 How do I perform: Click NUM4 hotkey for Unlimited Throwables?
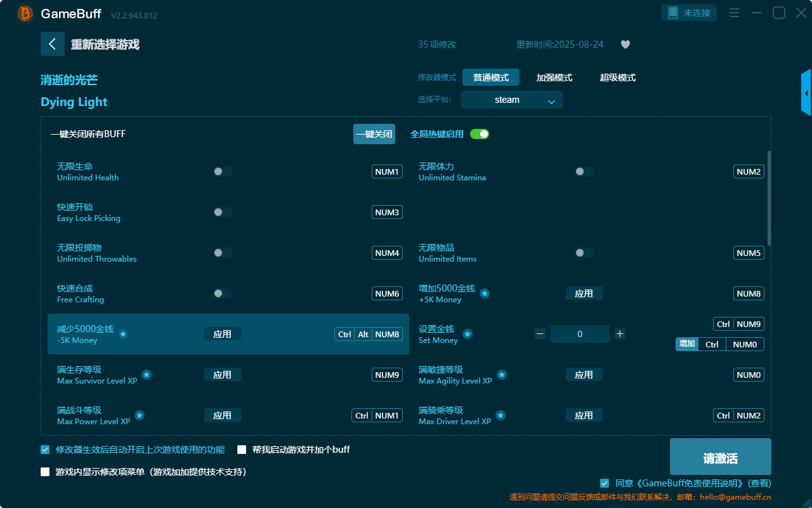[x=387, y=253]
